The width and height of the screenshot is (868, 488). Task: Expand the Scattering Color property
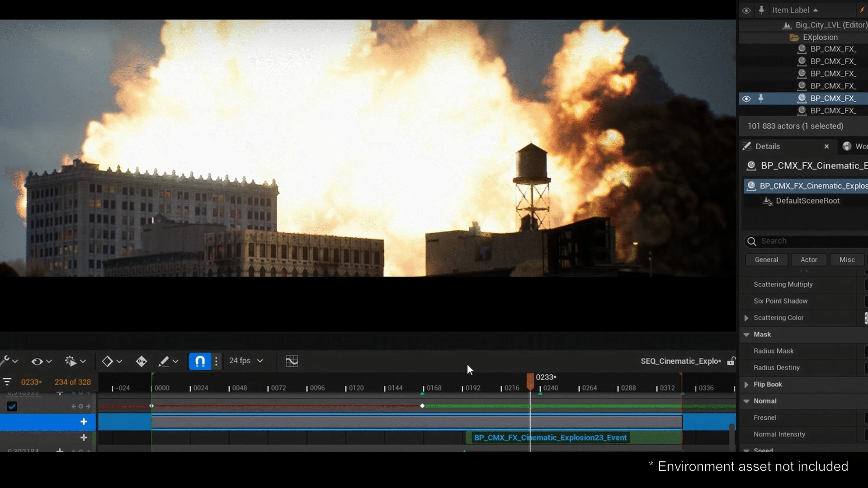tap(747, 318)
